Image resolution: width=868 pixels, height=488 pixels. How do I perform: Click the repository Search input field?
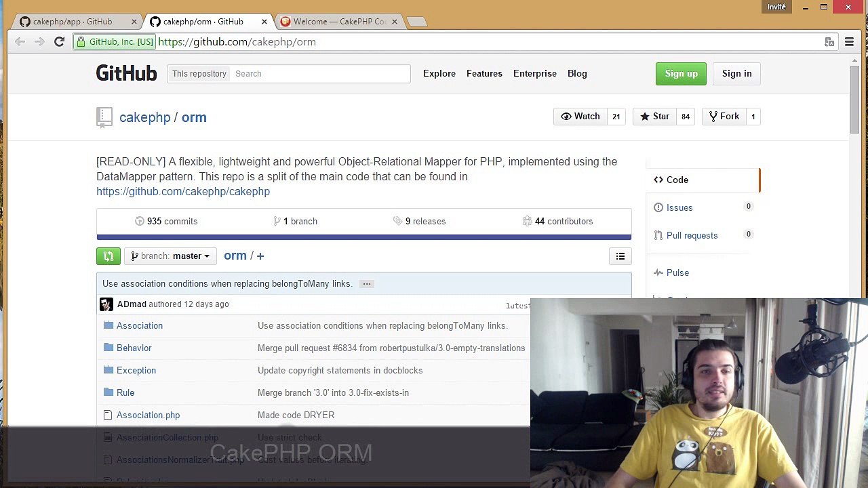pyautogui.click(x=319, y=73)
